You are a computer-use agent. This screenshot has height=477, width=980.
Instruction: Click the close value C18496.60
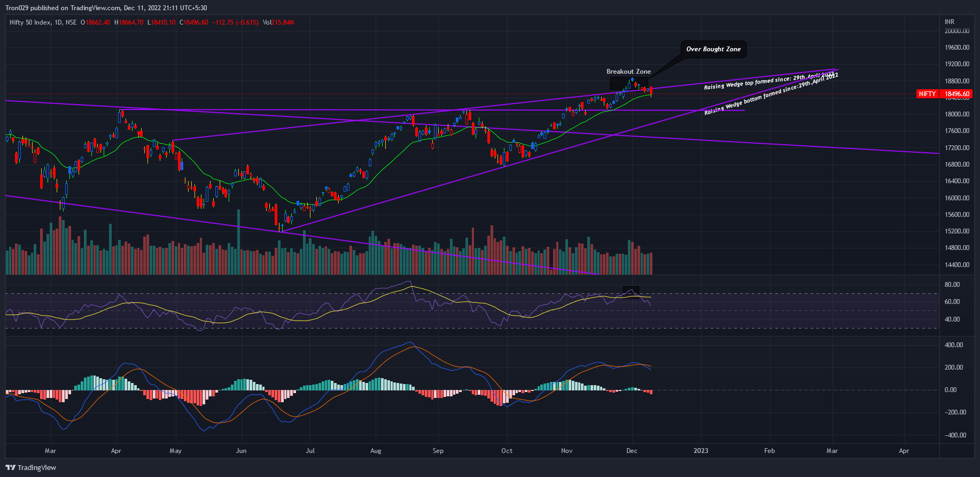click(193, 22)
